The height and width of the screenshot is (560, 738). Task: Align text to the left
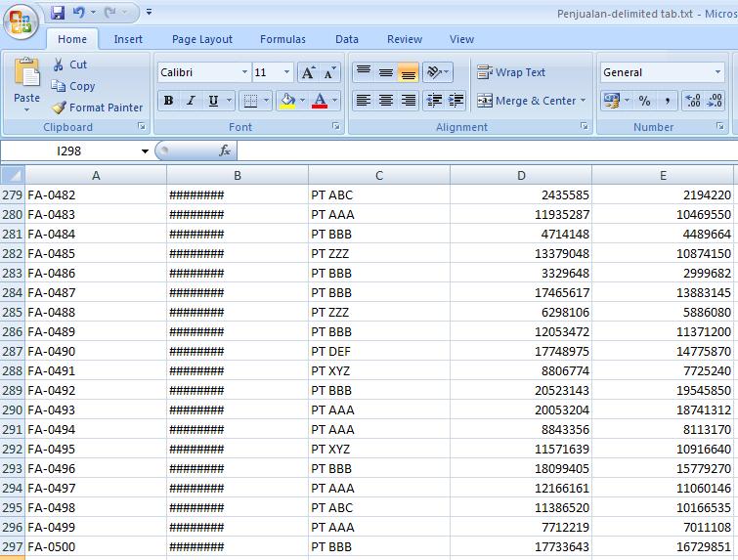(x=364, y=101)
